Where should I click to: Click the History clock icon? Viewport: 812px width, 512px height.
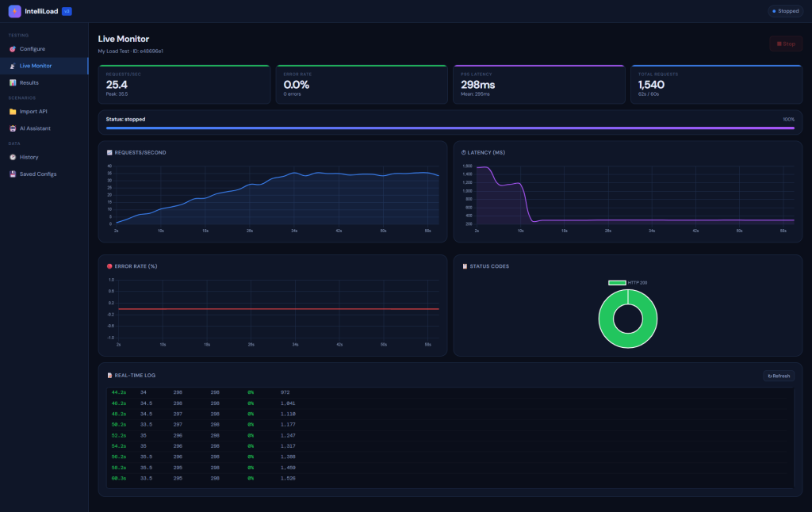(13, 157)
